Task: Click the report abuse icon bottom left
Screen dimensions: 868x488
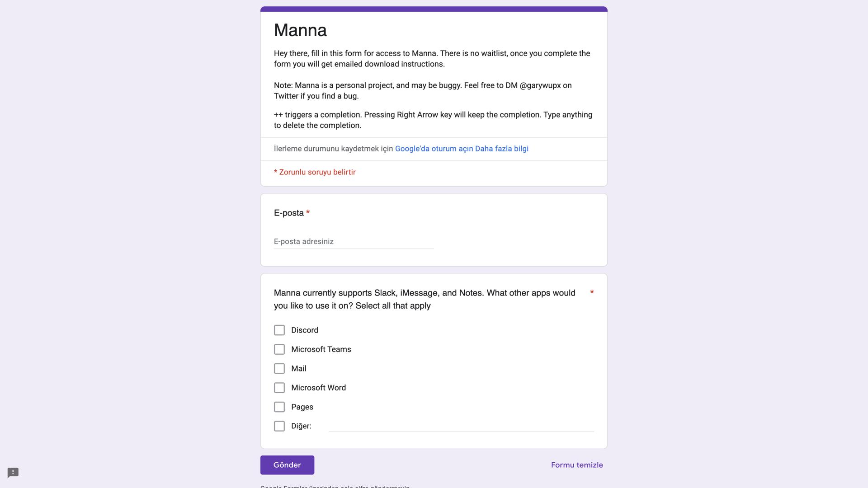Action: coord(13,473)
